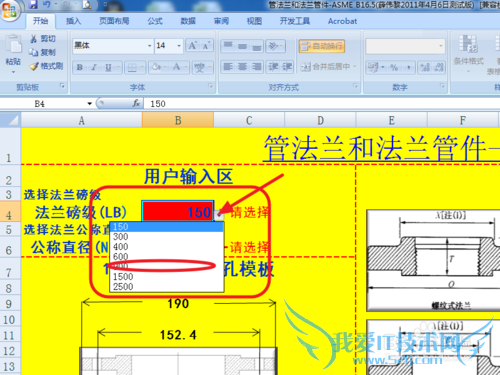Screen dimensions: 500x375
Task: Click the phonetic guide (变) icon
Action: pyautogui.click(x=200, y=67)
